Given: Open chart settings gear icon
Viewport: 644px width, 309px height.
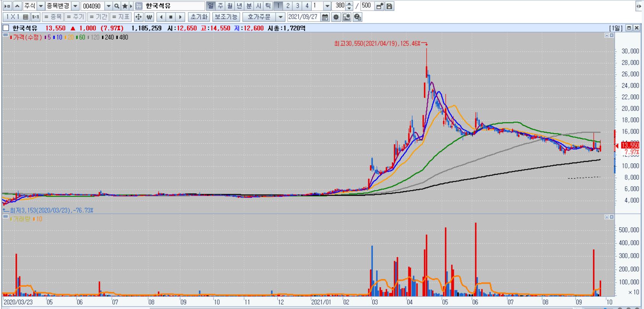Looking at the screenshot, I should pyautogui.click(x=336, y=17).
